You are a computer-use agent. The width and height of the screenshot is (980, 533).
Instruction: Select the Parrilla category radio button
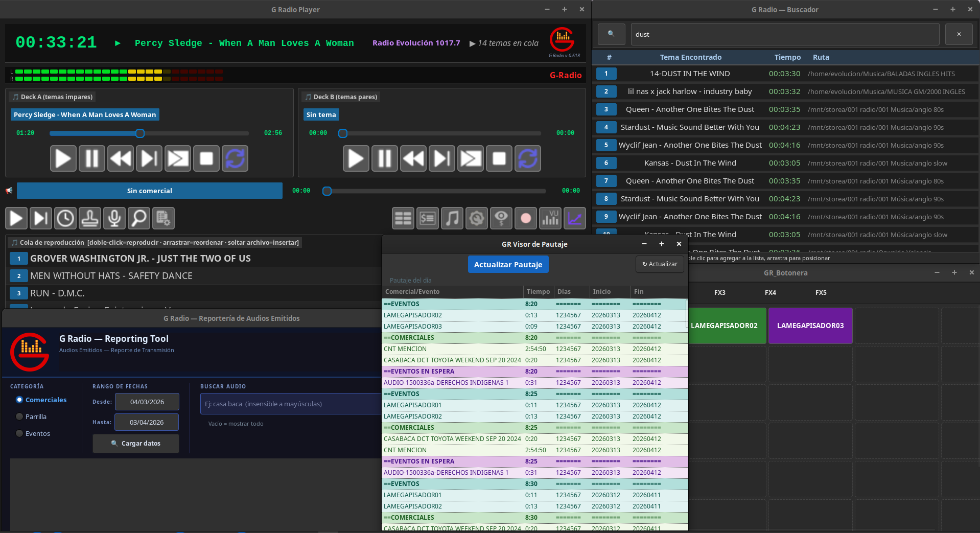20,416
